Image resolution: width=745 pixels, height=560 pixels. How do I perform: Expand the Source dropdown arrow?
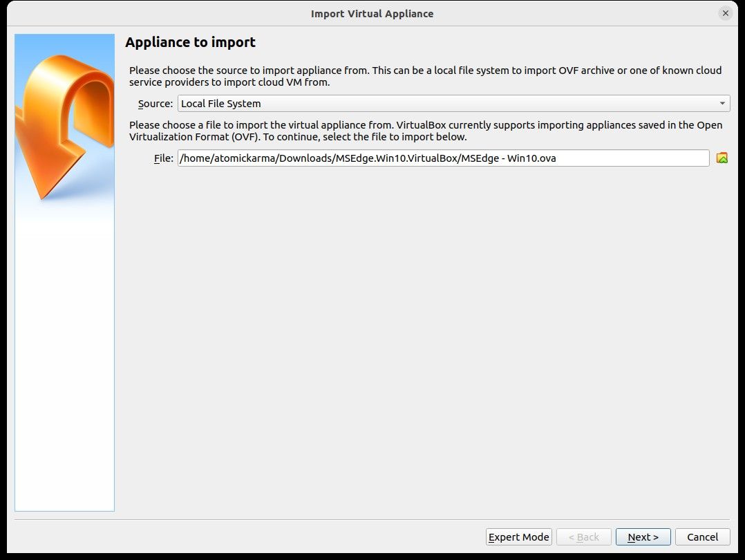tap(722, 104)
